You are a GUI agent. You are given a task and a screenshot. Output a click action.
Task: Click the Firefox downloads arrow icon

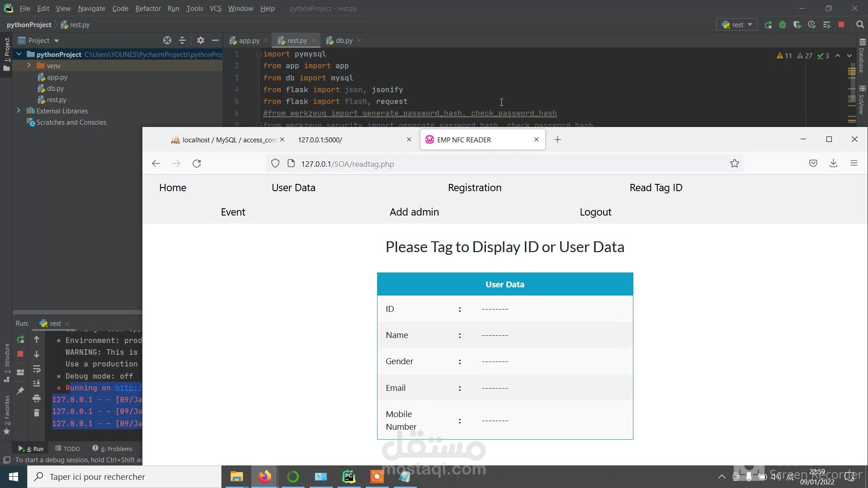pos(833,164)
